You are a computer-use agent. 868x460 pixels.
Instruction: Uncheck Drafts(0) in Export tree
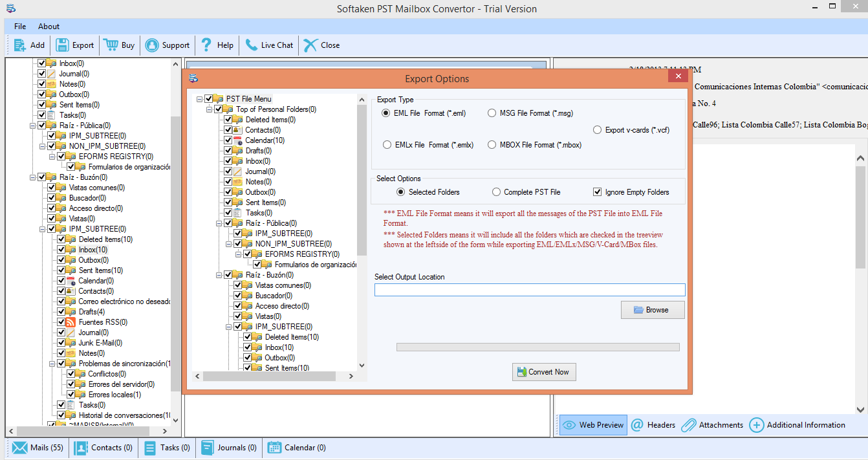(x=228, y=151)
